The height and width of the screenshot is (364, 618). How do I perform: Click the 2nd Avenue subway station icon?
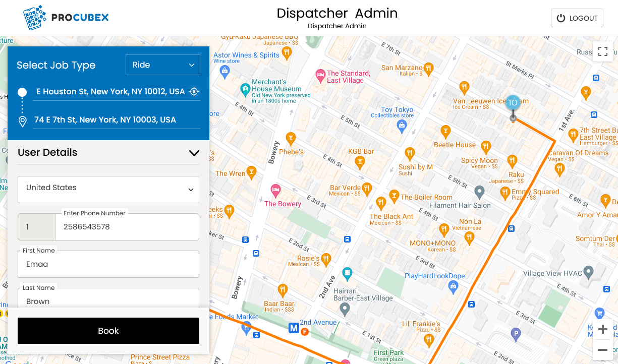[x=293, y=328]
